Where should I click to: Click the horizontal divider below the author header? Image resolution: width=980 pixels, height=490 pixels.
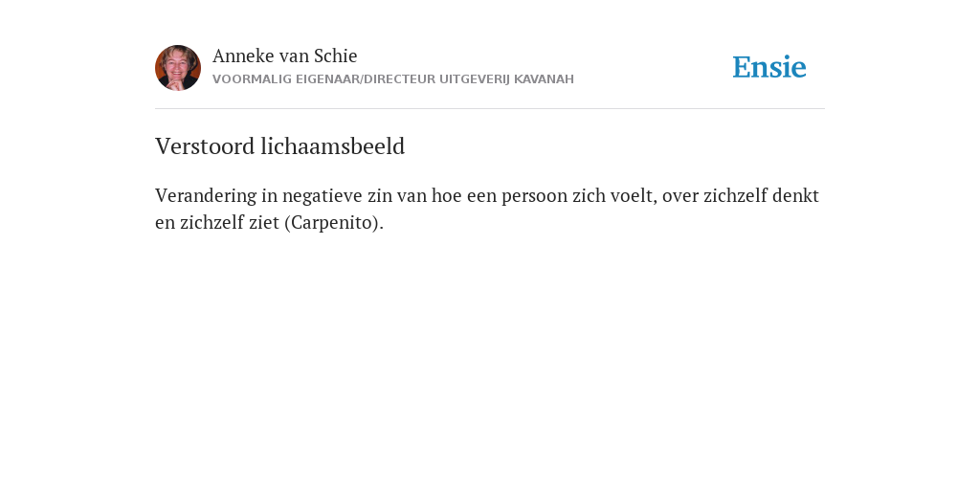click(490, 109)
